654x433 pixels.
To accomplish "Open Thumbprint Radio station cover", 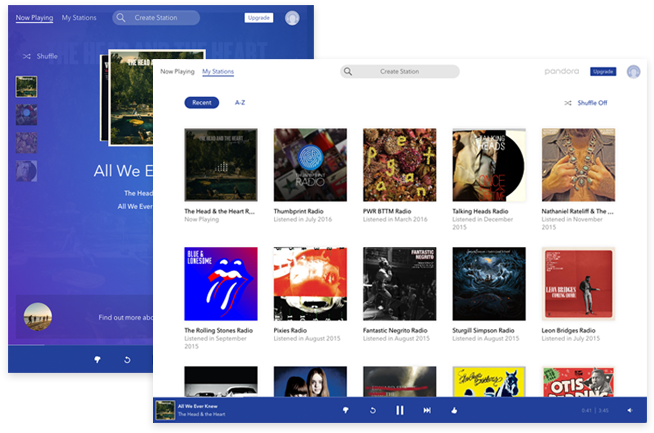I will click(310, 165).
